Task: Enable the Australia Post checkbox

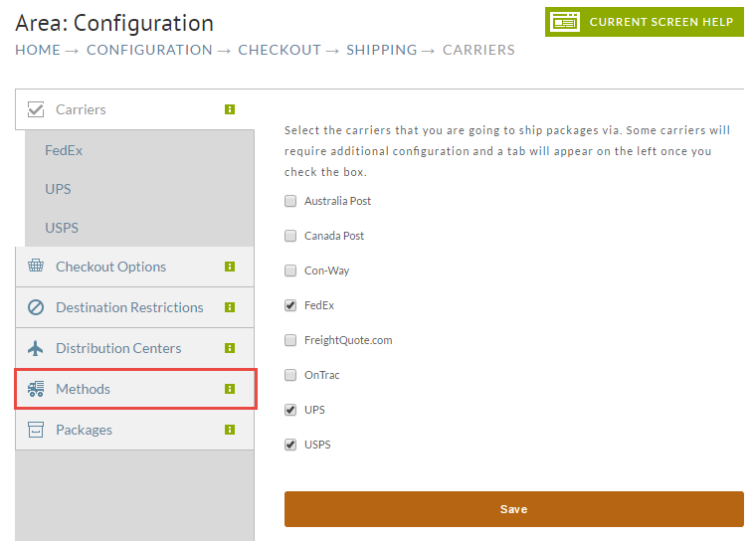Action: click(290, 201)
